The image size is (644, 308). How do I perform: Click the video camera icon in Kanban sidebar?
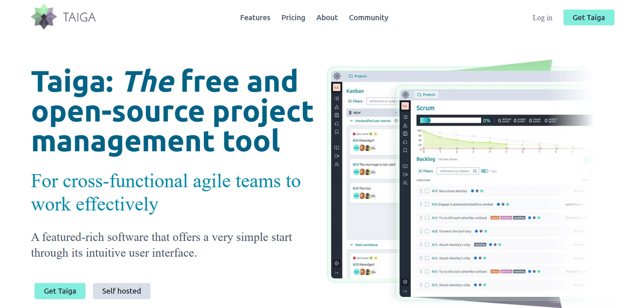337,156
